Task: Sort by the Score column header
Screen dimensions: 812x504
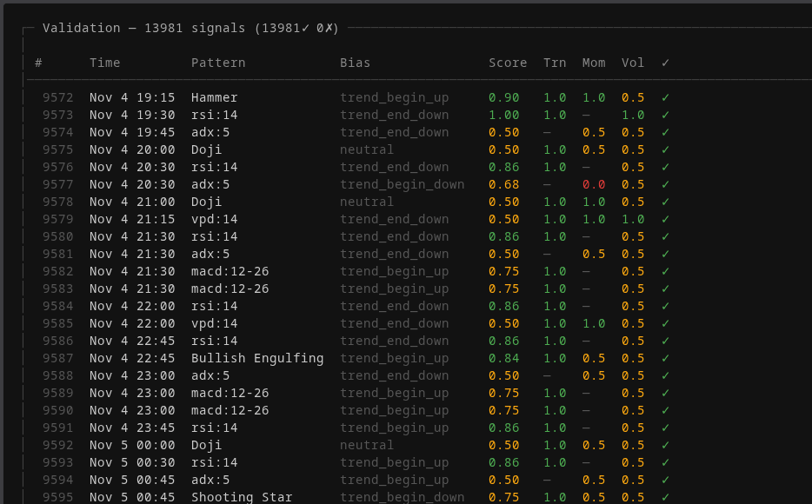Action: tap(508, 63)
